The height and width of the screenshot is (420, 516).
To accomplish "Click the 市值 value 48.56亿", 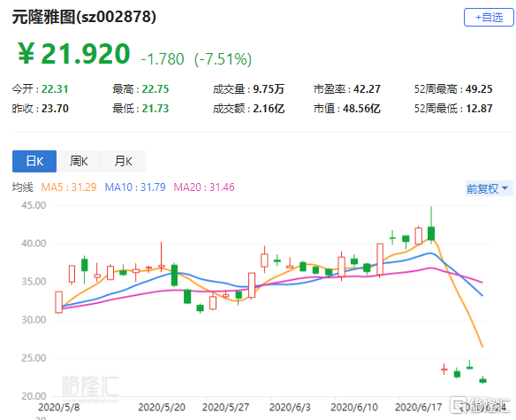I will pos(361,109).
